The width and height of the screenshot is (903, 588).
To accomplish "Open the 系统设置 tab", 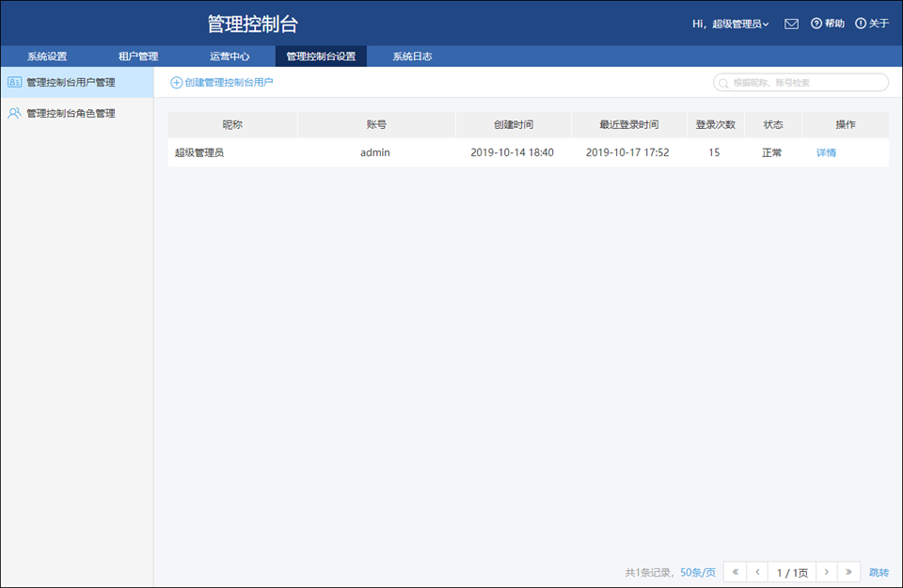I will pos(45,56).
